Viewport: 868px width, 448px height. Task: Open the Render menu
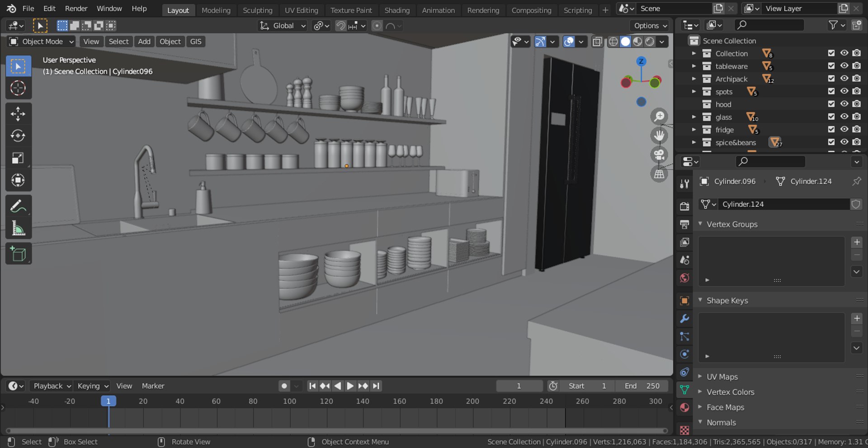tap(76, 9)
